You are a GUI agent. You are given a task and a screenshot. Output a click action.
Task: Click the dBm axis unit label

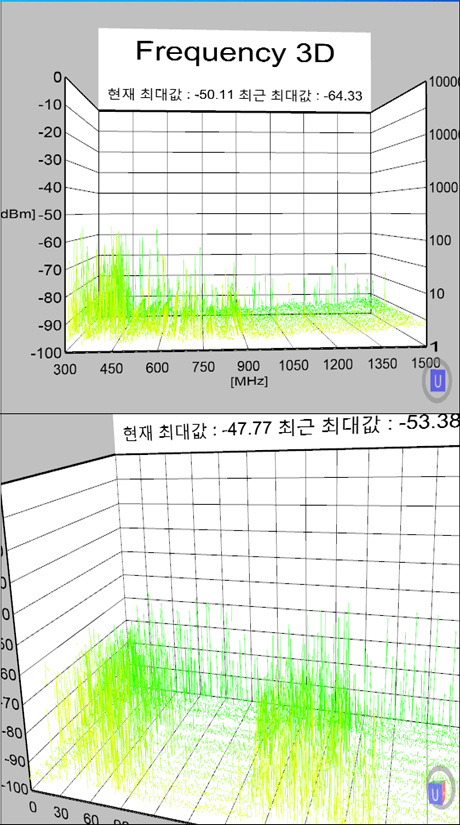pyautogui.click(x=17, y=214)
